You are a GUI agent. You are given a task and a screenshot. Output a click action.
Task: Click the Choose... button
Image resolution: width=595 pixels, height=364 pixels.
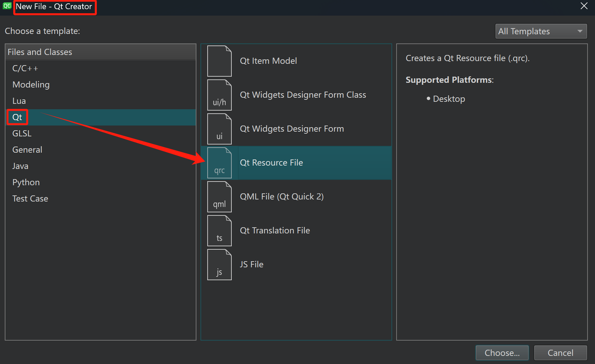(x=502, y=353)
